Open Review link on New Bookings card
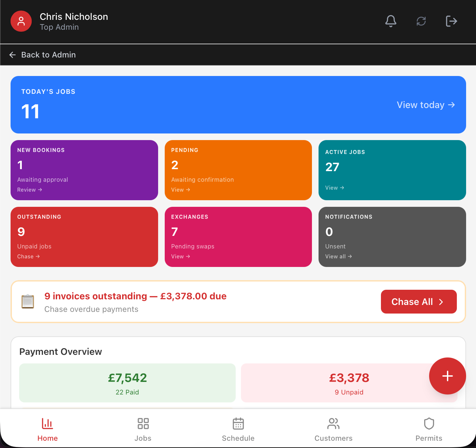This screenshot has height=448, width=476. click(x=29, y=190)
